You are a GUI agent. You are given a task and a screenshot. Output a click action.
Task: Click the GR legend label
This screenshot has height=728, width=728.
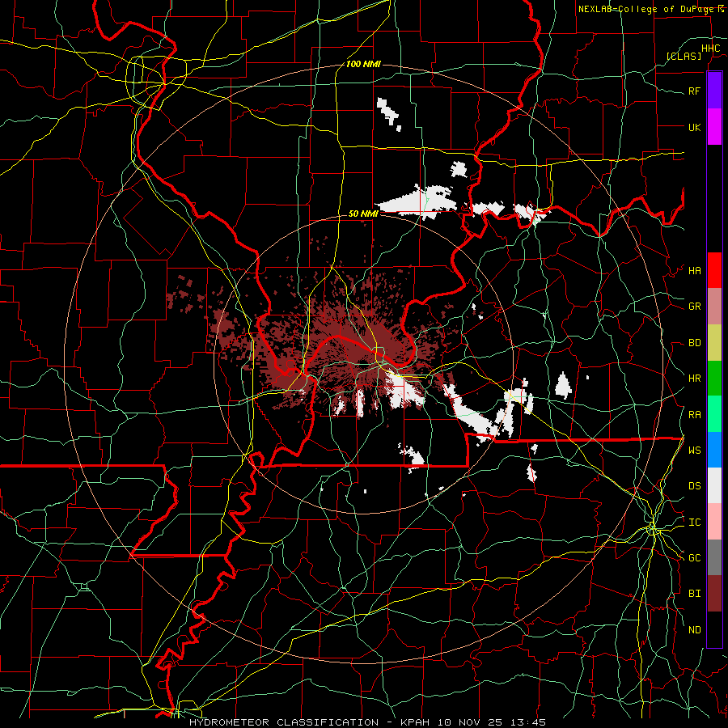click(694, 307)
